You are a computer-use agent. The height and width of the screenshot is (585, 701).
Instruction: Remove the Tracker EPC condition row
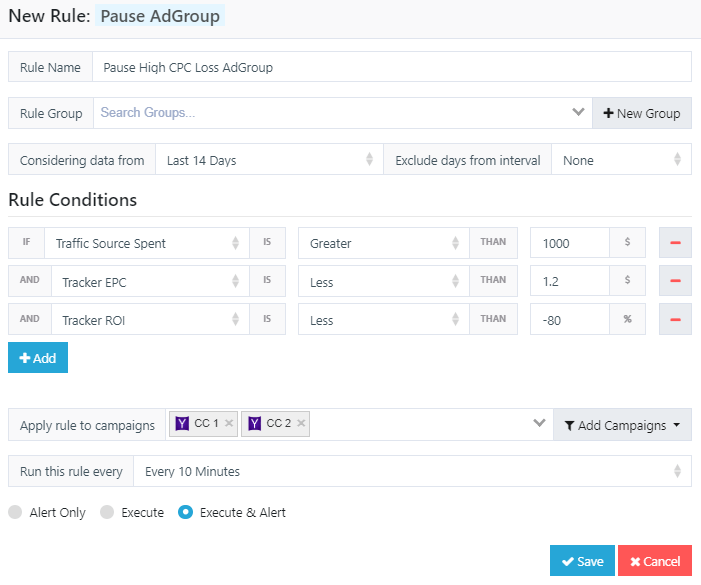675,281
